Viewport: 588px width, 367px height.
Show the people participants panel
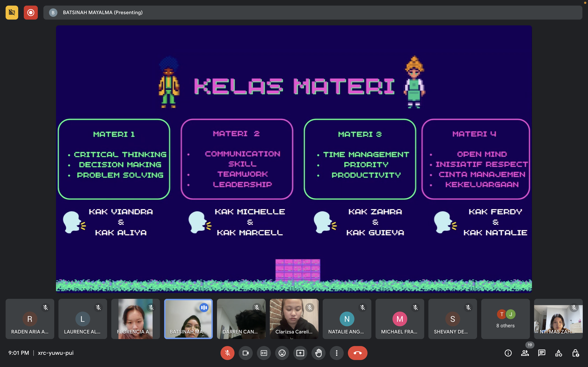(x=525, y=353)
